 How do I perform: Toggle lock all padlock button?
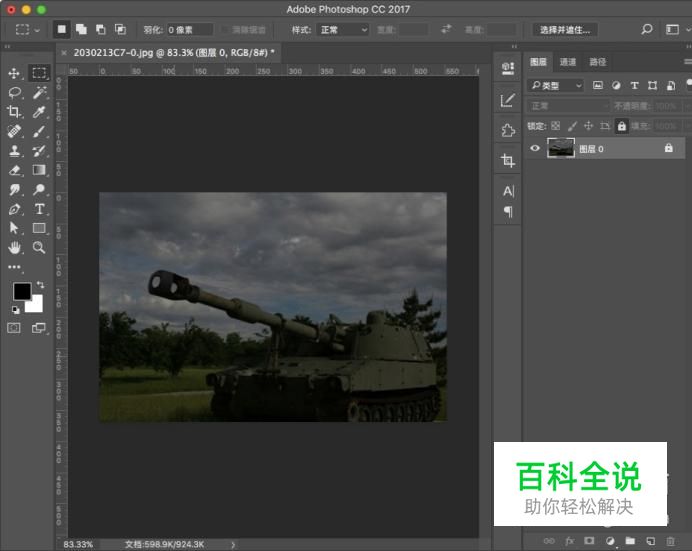pos(621,126)
